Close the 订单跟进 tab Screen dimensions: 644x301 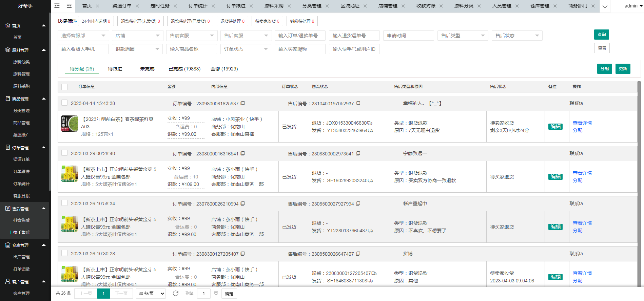251,6
